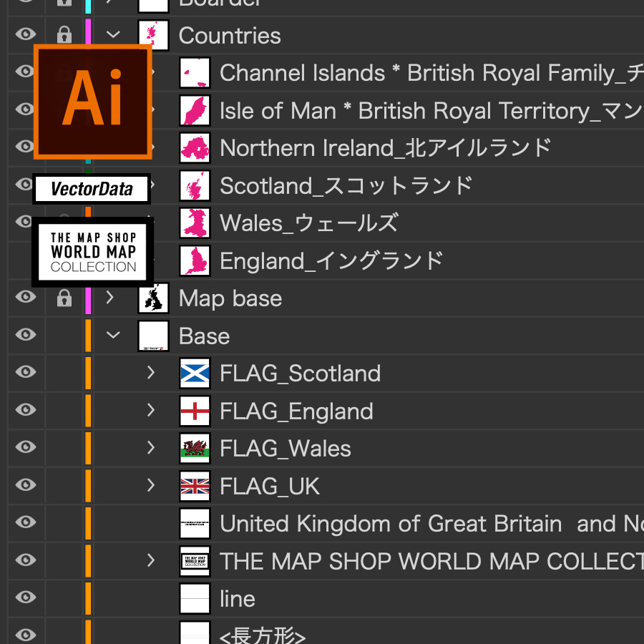
Task: Click the Wales_ウェールズ layer thumbnail
Action: (x=195, y=223)
